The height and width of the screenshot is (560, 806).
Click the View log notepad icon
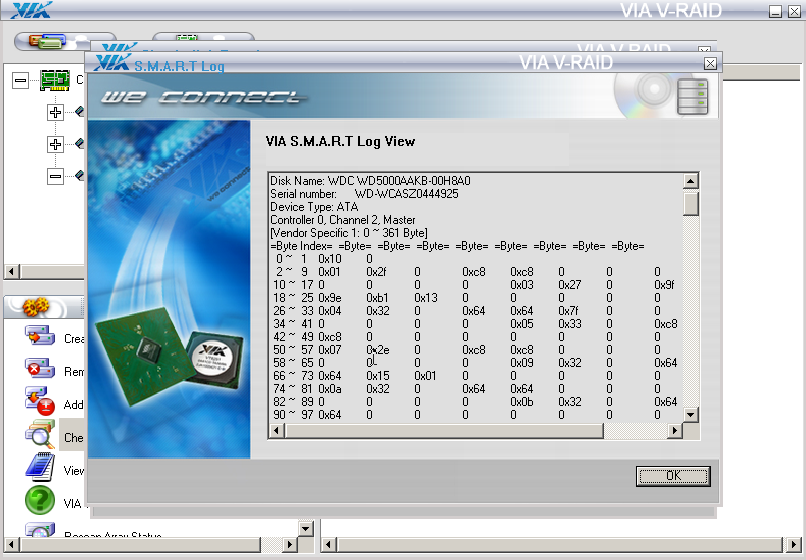pyautogui.click(x=40, y=467)
